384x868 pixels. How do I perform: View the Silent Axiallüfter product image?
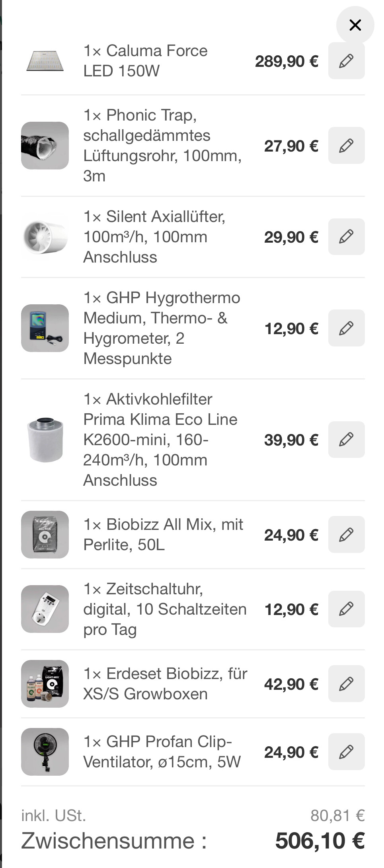tap(45, 237)
